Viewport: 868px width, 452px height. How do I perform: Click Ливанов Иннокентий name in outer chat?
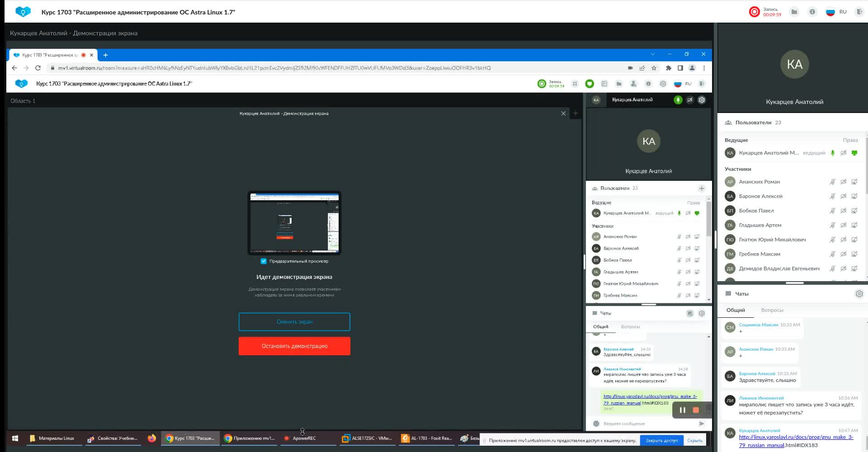pyautogui.click(x=761, y=398)
